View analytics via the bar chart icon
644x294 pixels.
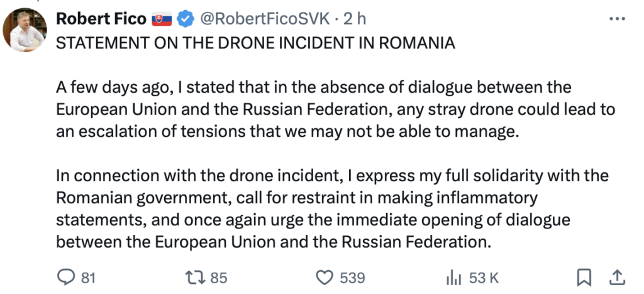click(454, 278)
